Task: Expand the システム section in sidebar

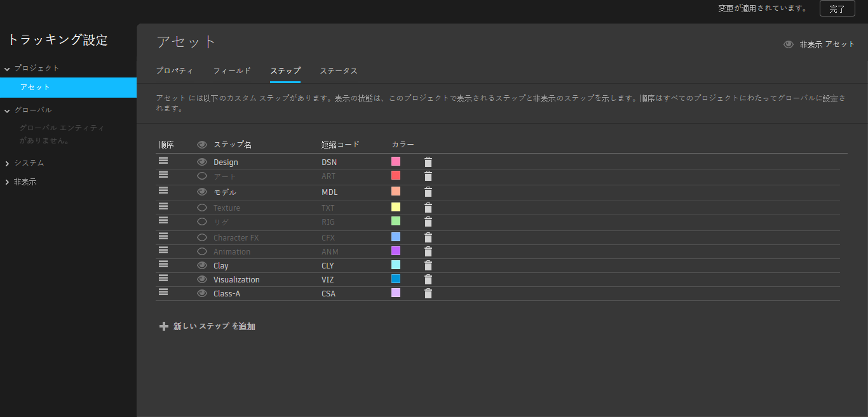Action: (x=8, y=163)
